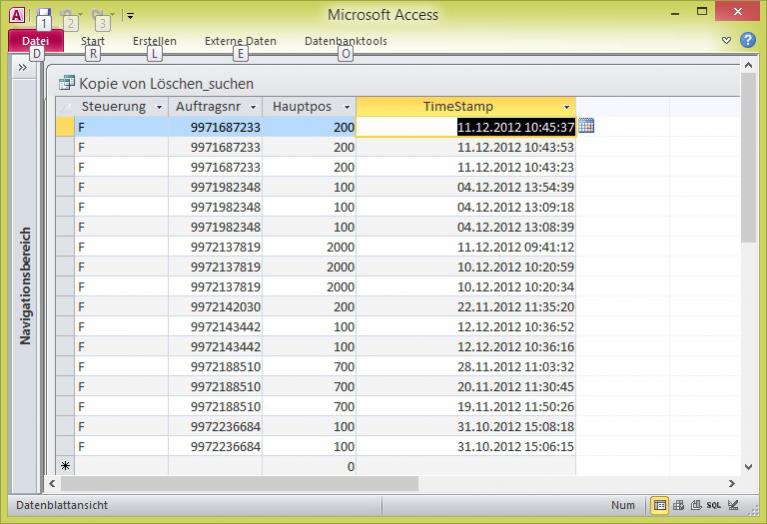Switch to Datasheet view in status bar
767x524 pixels.
[x=659, y=505]
